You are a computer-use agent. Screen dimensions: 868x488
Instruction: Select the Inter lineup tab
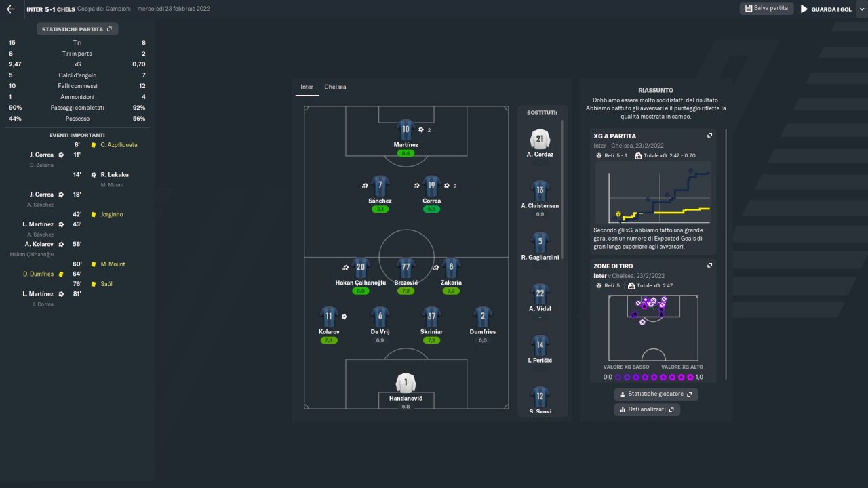tap(307, 87)
